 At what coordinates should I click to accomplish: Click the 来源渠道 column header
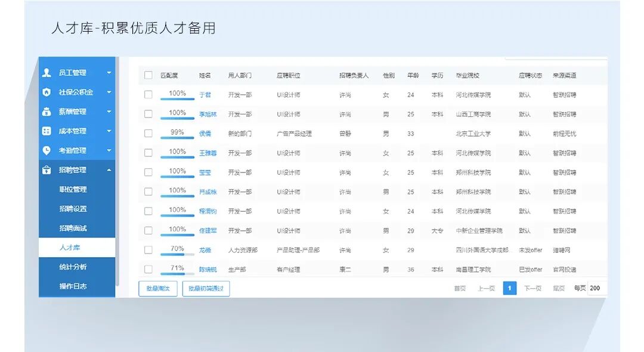[564, 76]
